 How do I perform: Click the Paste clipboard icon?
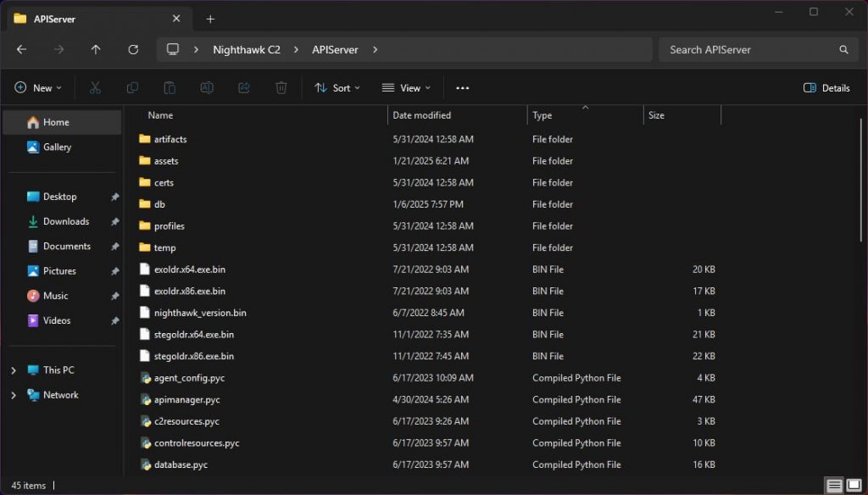click(x=170, y=88)
